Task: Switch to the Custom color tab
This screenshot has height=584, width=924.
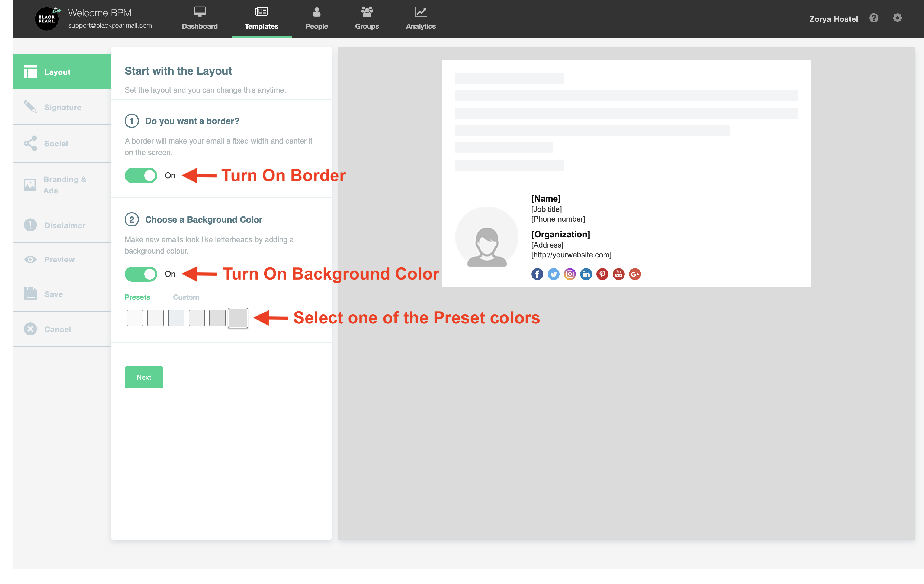Action: pos(186,297)
